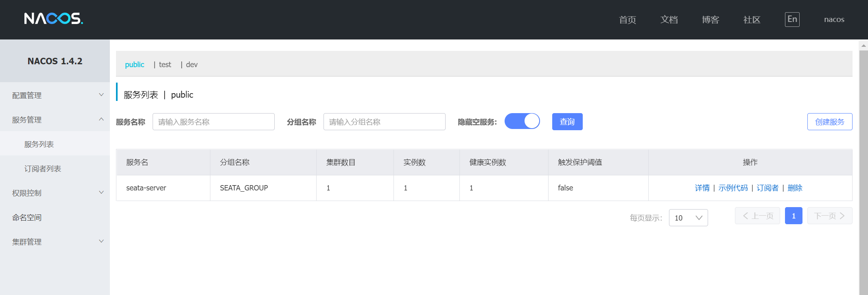Switch language with the En button
The height and width of the screenshot is (295, 868).
(792, 19)
